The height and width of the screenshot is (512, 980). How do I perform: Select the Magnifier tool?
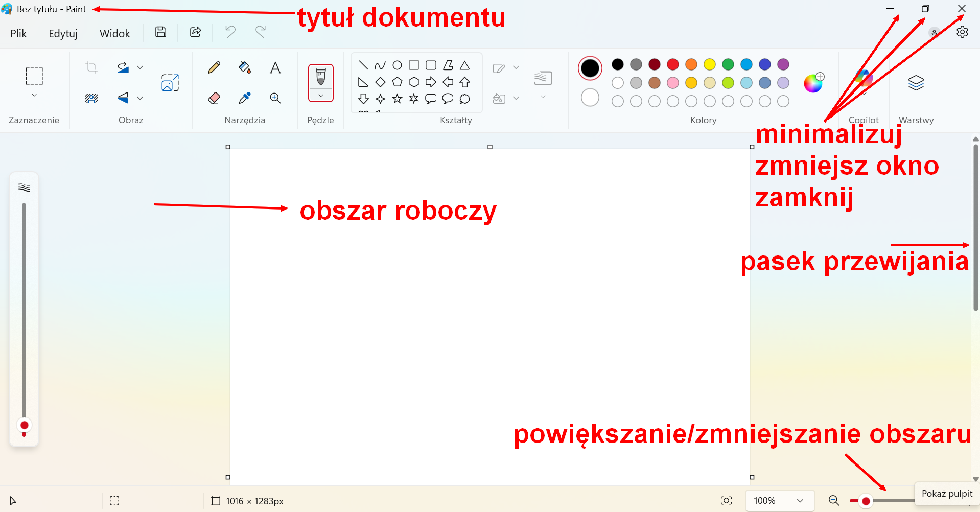[275, 98]
